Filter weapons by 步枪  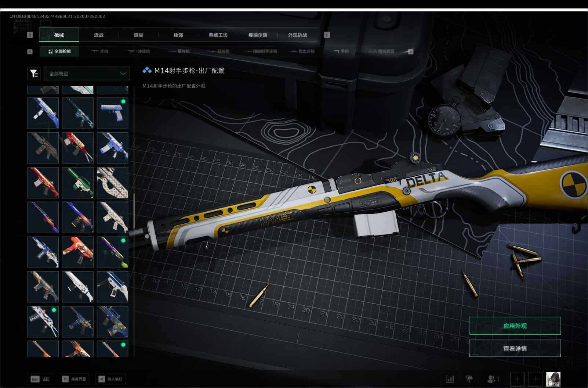99,51
